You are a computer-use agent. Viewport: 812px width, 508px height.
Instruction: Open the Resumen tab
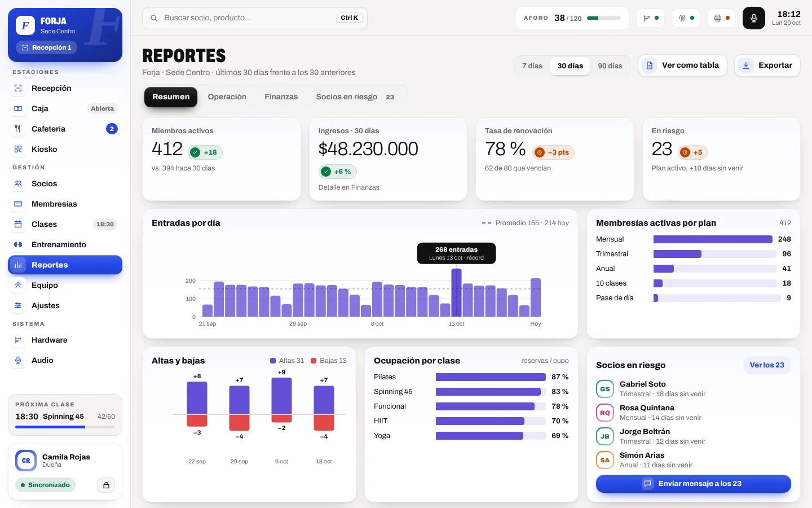(171, 97)
